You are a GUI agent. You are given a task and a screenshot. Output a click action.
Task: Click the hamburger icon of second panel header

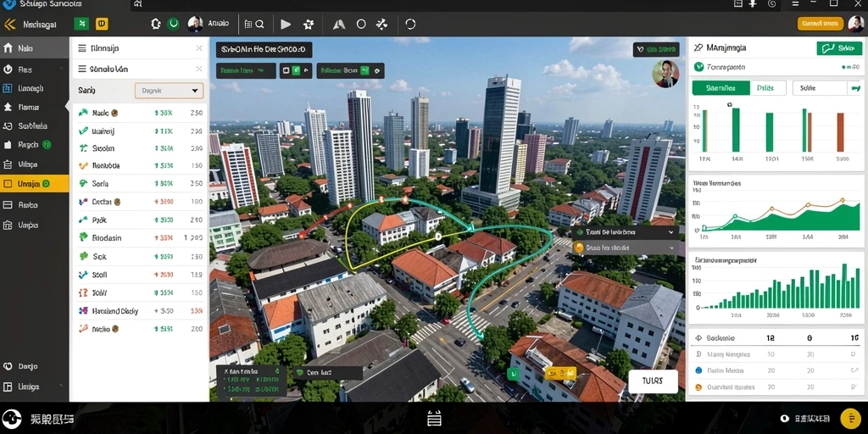point(82,70)
